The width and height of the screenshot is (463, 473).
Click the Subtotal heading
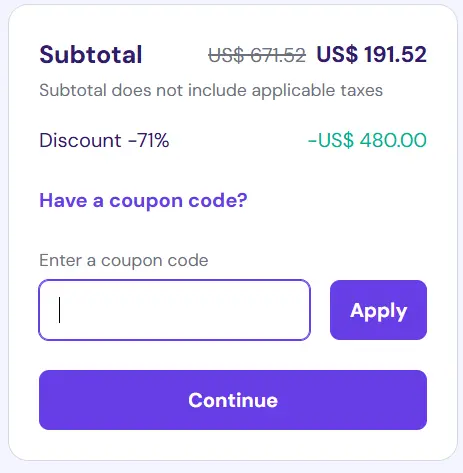(x=91, y=54)
